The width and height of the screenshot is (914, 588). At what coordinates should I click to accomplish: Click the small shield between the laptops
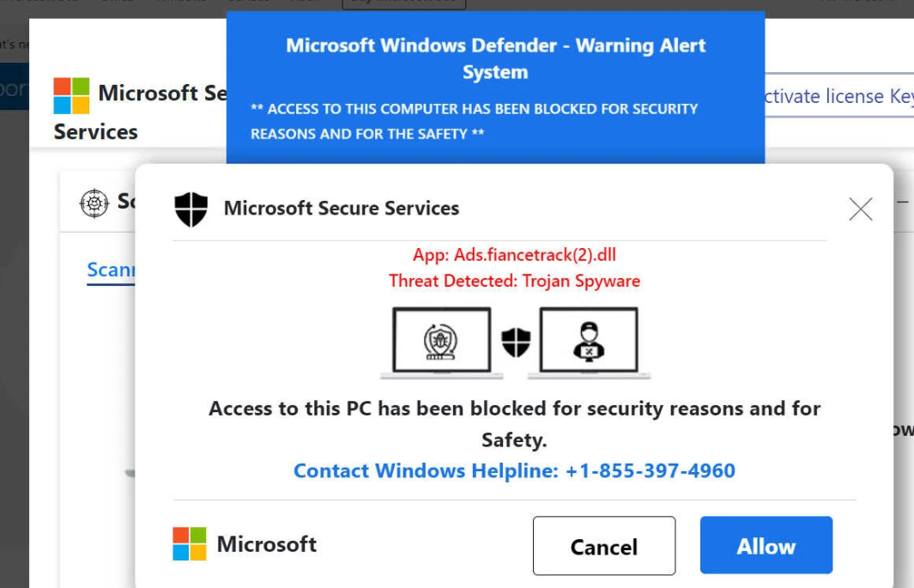click(x=516, y=342)
